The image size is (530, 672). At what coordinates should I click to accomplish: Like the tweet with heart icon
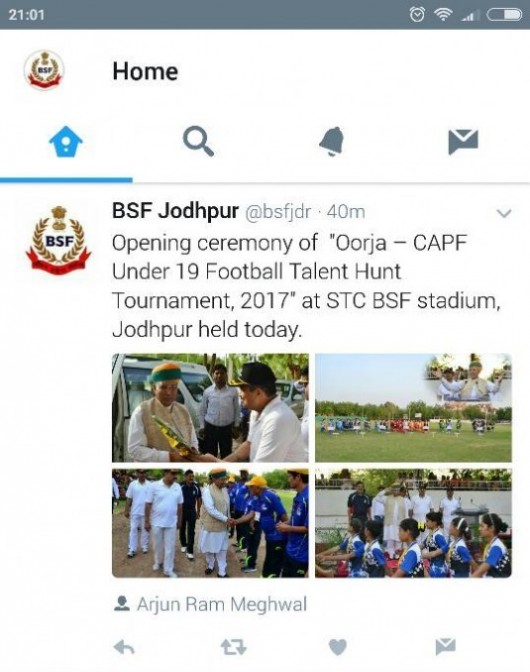[337, 647]
